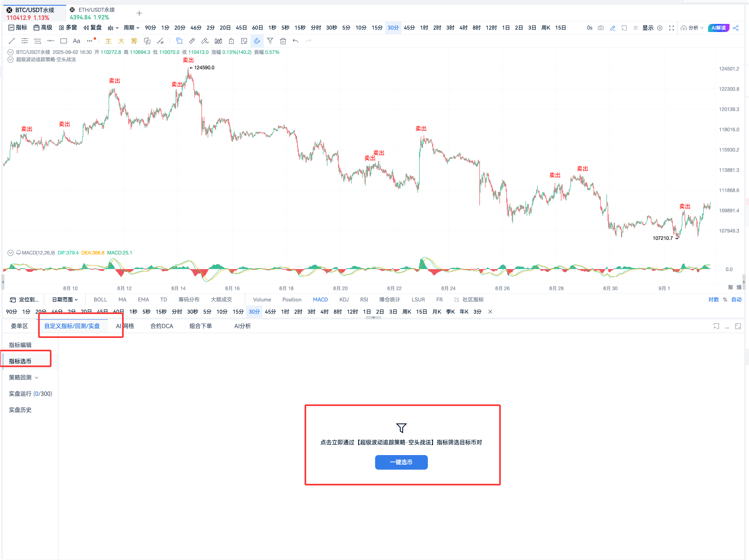This screenshot has height=560, width=749.
Task: Select the 1时 timeframe in top bar
Action: 424,28
